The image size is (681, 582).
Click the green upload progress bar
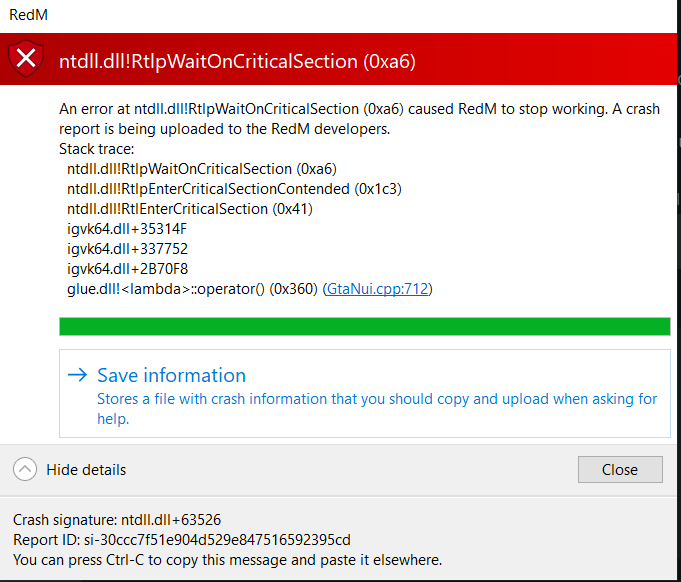365,327
